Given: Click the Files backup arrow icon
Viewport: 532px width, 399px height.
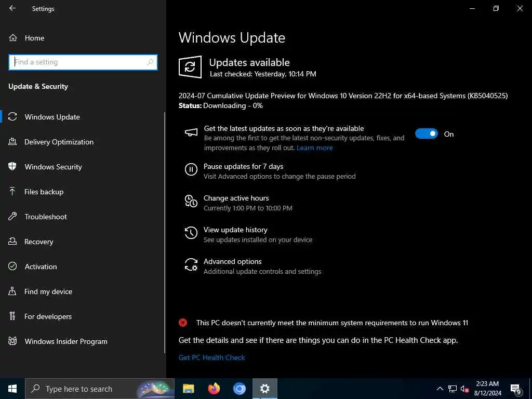Looking at the screenshot, I should click(12, 191).
